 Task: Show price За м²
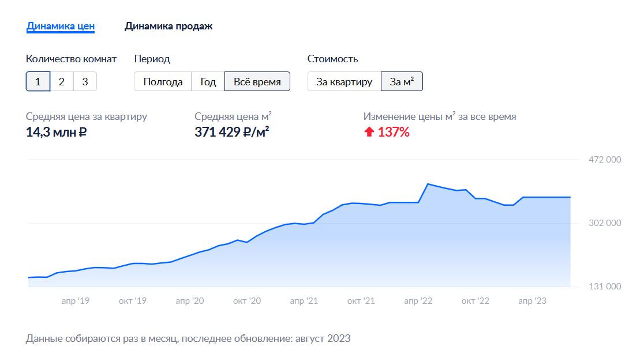coord(402,81)
